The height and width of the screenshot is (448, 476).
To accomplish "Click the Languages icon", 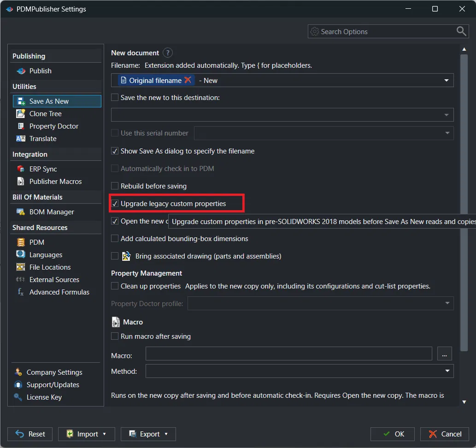I will [x=21, y=254].
